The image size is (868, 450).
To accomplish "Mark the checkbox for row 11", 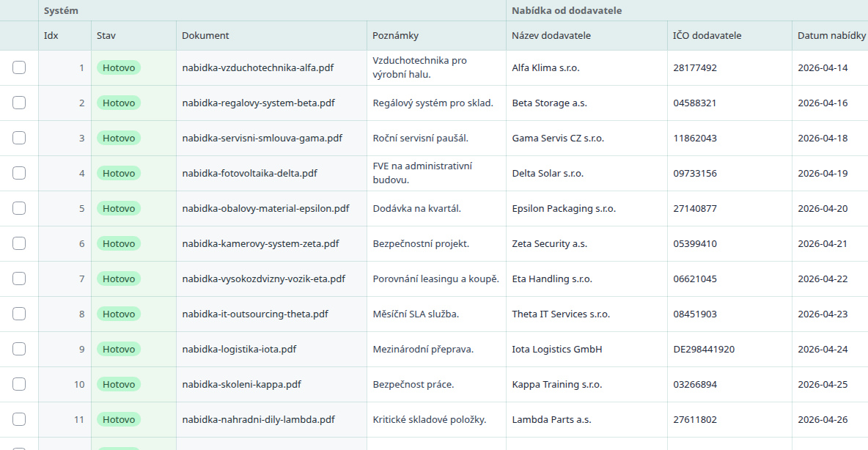I will coord(19,419).
